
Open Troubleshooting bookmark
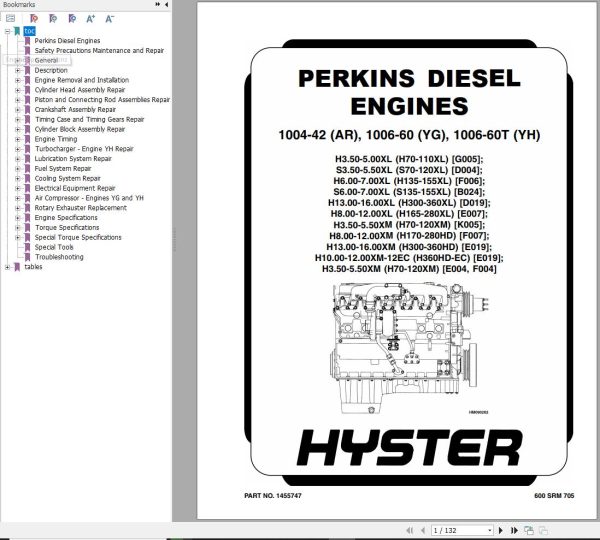(59, 257)
